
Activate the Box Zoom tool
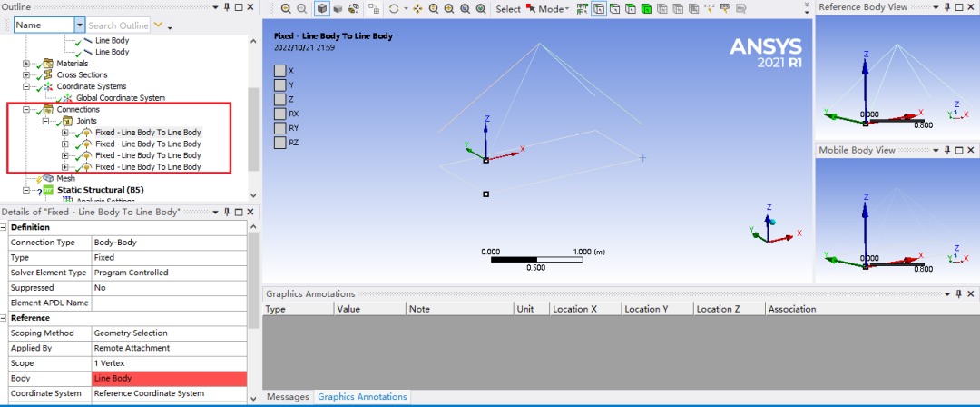point(449,9)
